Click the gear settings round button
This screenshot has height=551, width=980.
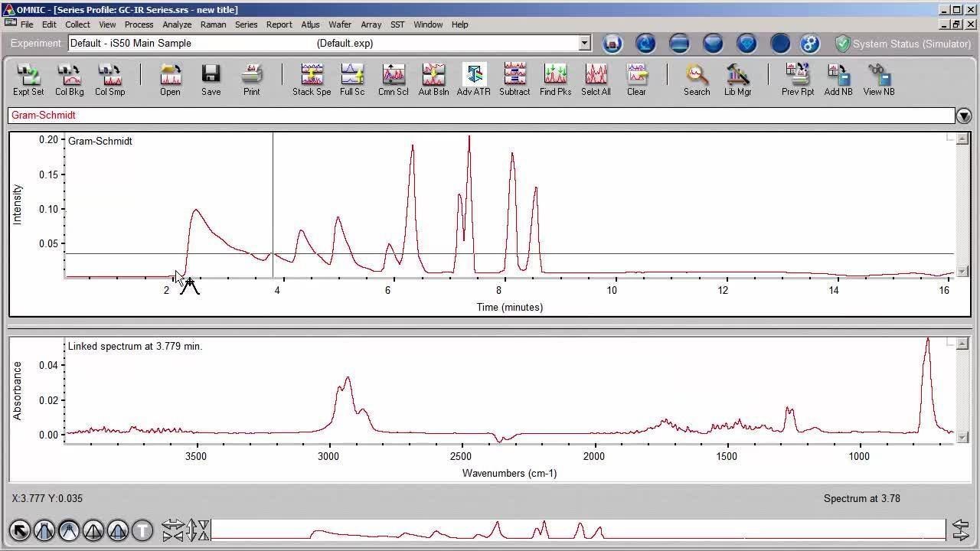810,44
